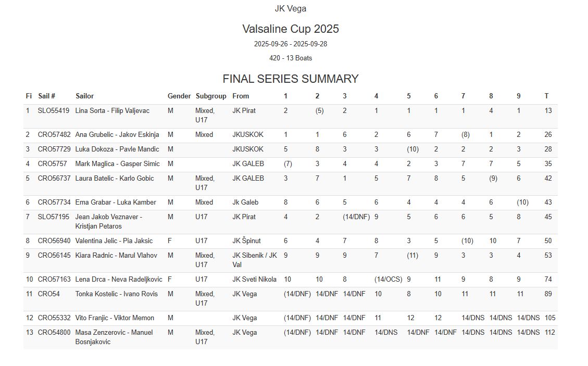Select the Lina Sorta - Filip Valjevac row

112,110
